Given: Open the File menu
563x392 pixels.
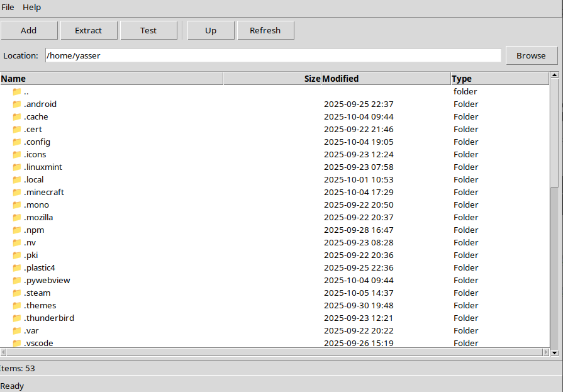Looking at the screenshot, I should click(x=8, y=7).
